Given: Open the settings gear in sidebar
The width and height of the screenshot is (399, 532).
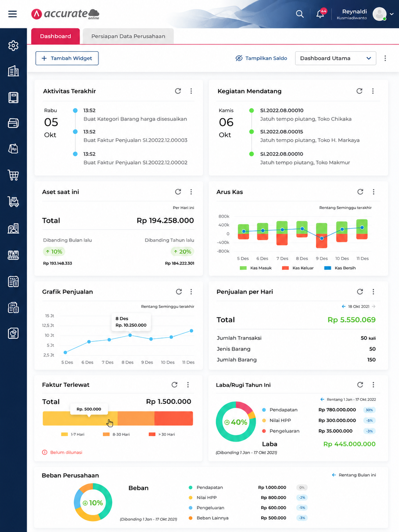Looking at the screenshot, I should [x=13, y=46].
